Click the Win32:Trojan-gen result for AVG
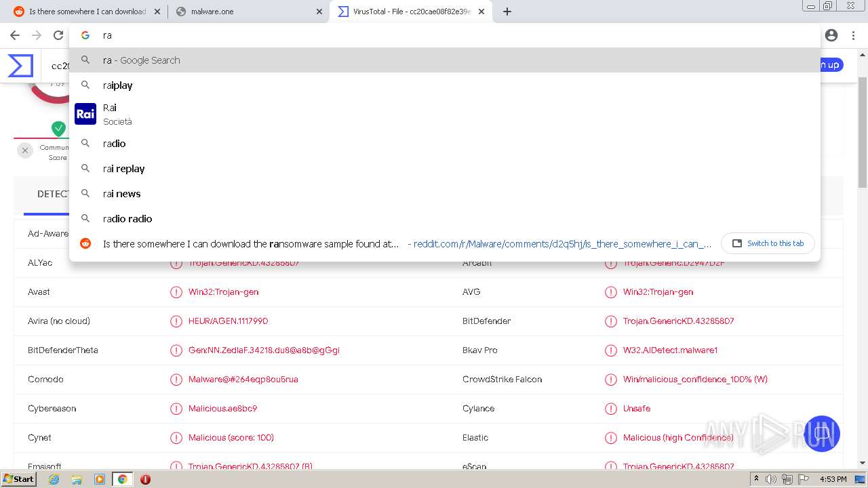The width and height of the screenshot is (868, 488). pos(658,292)
